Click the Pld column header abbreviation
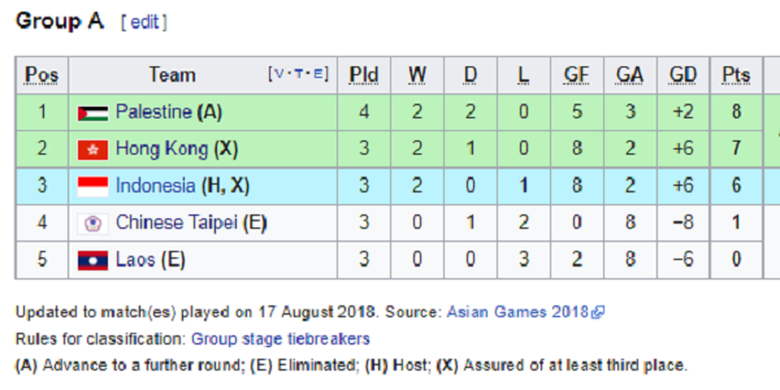Screen dimensions: 780x390 [364, 75]
